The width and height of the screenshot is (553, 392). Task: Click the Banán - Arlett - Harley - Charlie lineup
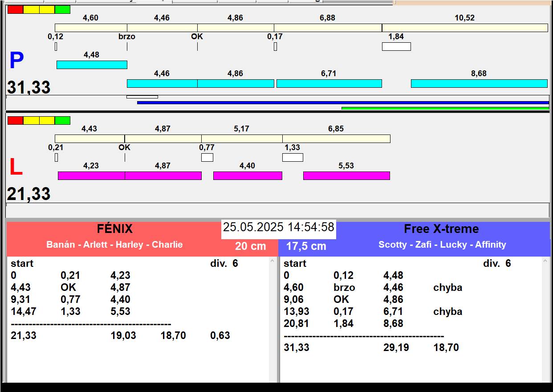[114, 245]
